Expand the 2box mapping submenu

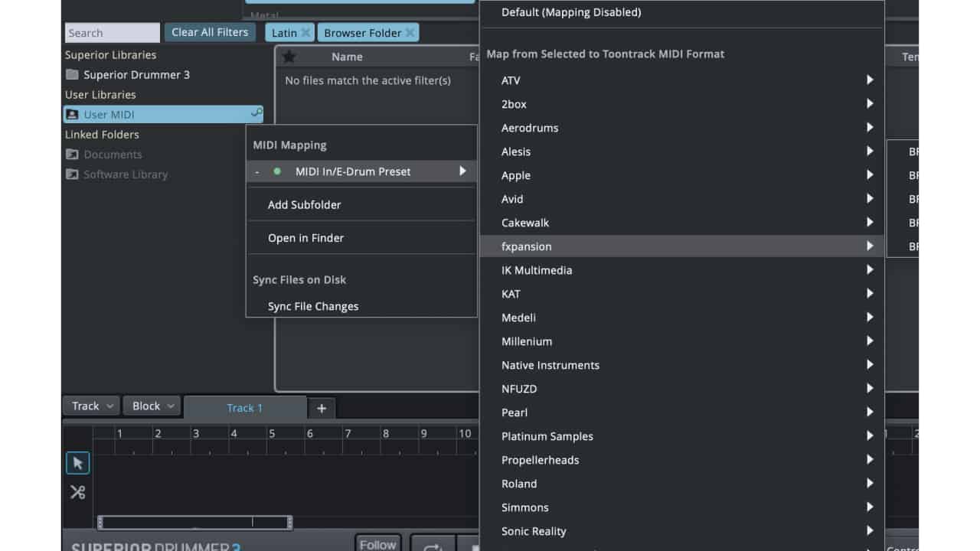click(x=682, y=104)
